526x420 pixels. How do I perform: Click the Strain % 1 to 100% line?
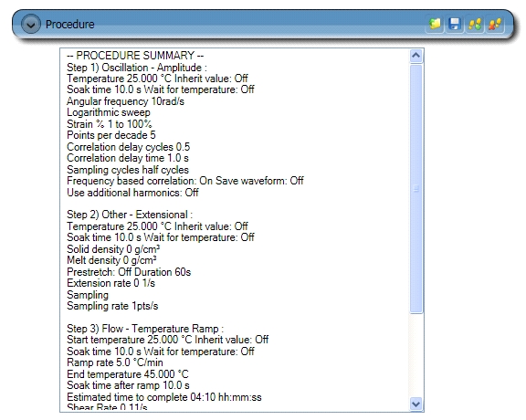110,124
